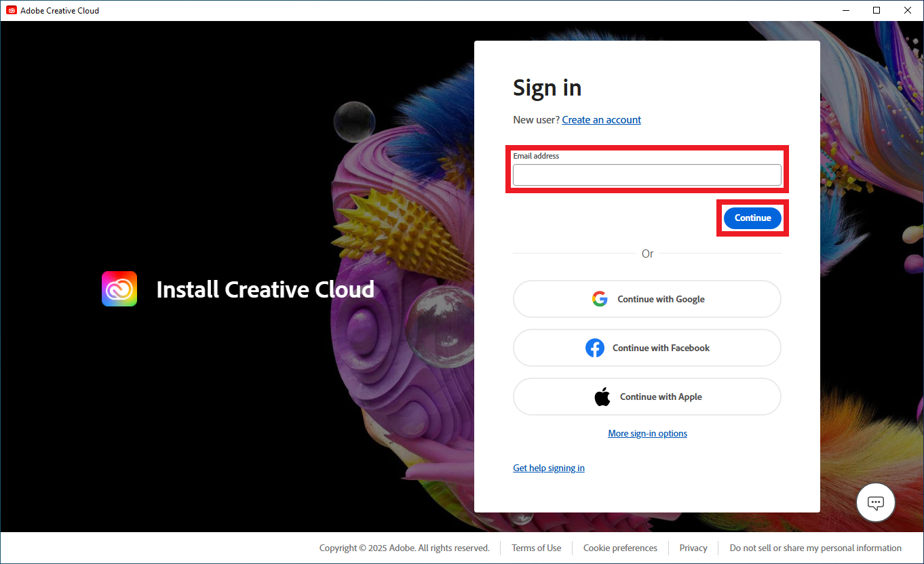924x564 pixels.
Task: Click the Install Creative Cloud title text
Action: [x=265, y=289]
